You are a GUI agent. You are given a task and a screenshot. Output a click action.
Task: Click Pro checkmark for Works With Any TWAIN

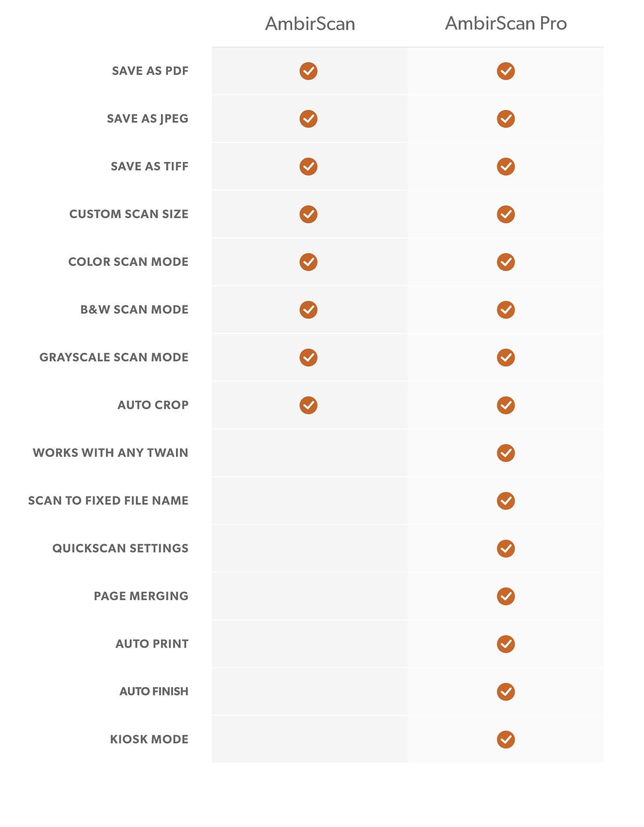tap(506, 453)
